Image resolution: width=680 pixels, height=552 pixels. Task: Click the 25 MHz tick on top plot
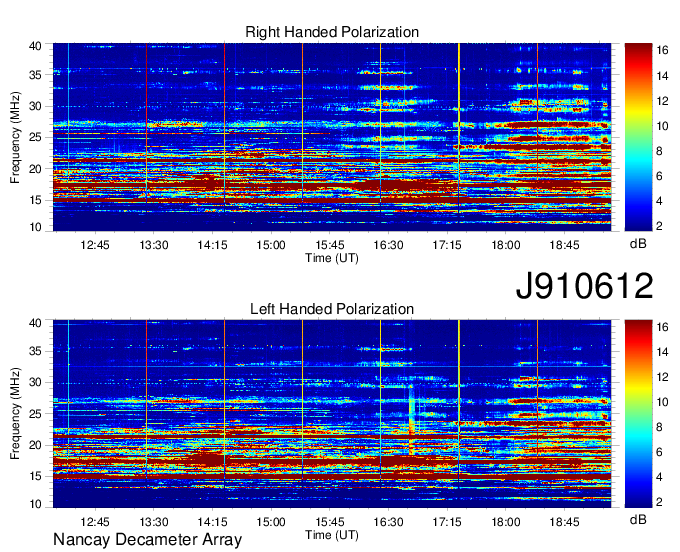(35, 138)
